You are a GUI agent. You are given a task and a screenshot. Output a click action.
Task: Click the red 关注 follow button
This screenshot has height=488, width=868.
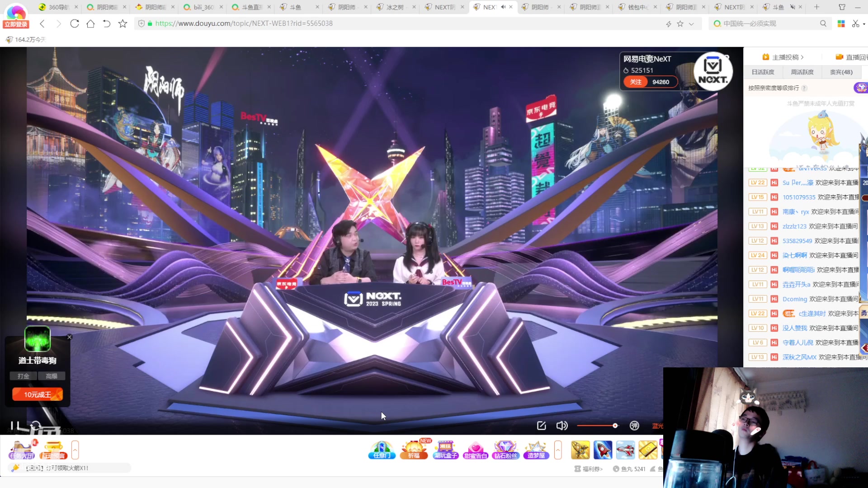click(x=636, y=82)
